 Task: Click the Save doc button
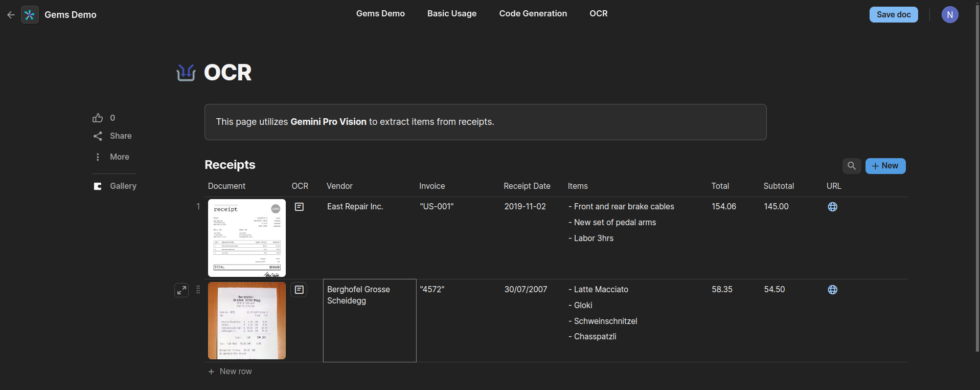894,15
